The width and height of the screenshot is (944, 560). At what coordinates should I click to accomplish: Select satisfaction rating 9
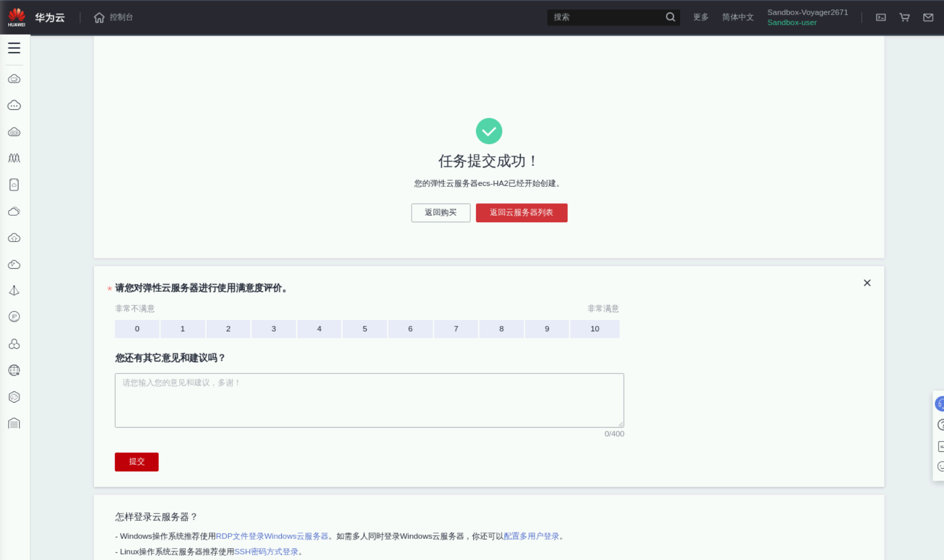point(547,329)
